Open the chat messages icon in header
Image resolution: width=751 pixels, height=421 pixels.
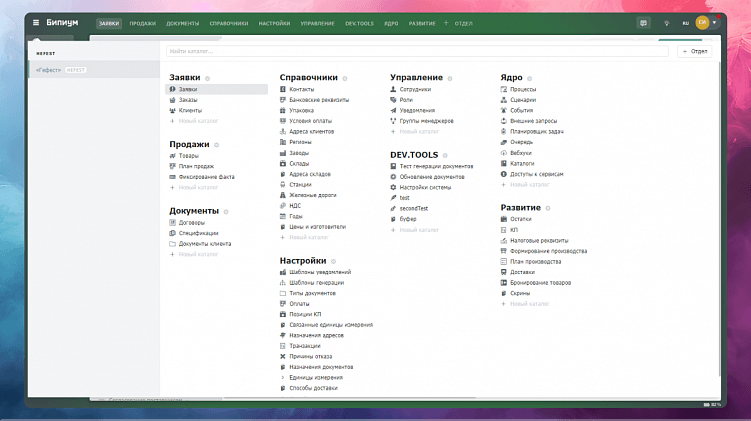[x=643, y=23]
